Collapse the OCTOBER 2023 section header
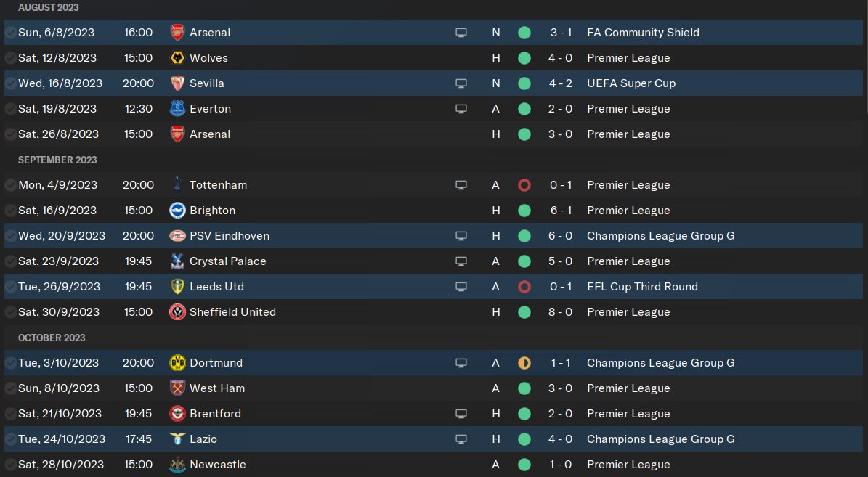868x477 pixels. tap(52, 338)
